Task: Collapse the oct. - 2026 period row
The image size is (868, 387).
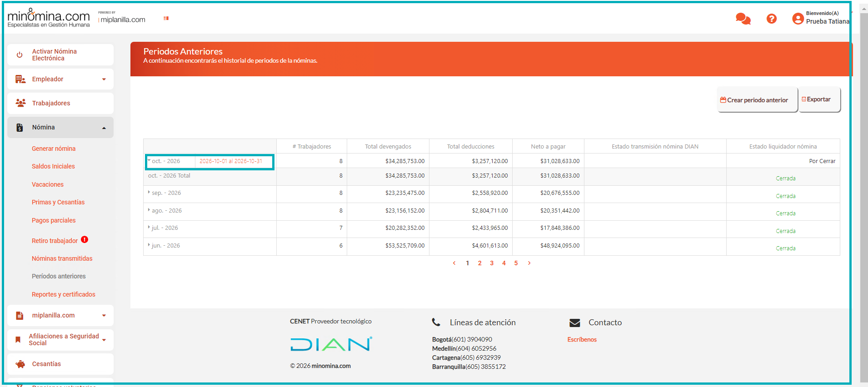Action: 149,161
